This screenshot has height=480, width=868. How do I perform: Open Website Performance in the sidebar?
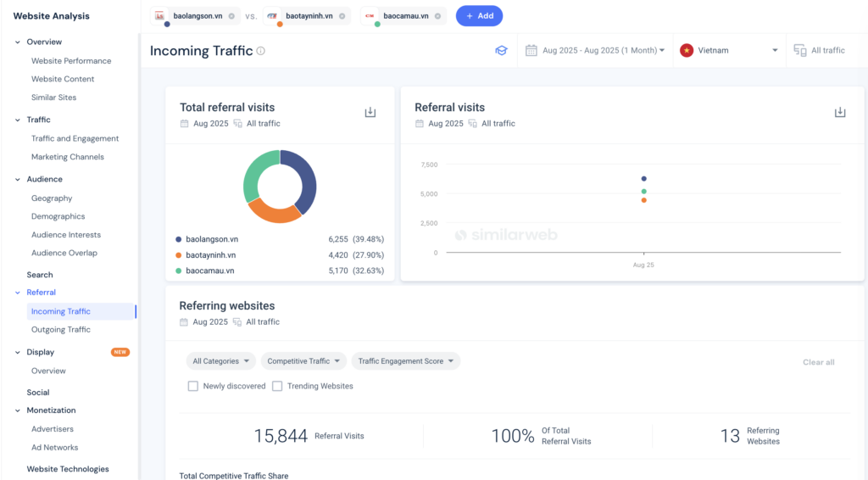click(71, 61)
